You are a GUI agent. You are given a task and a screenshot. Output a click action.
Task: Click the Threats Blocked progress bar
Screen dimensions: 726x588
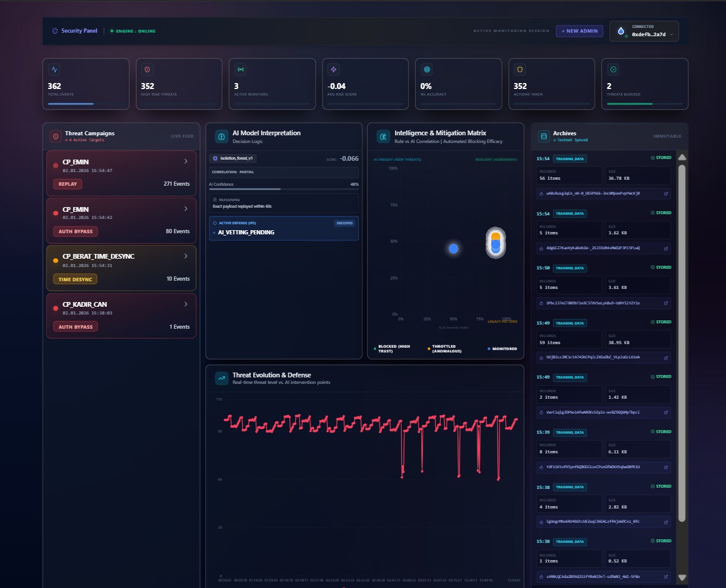645,103
